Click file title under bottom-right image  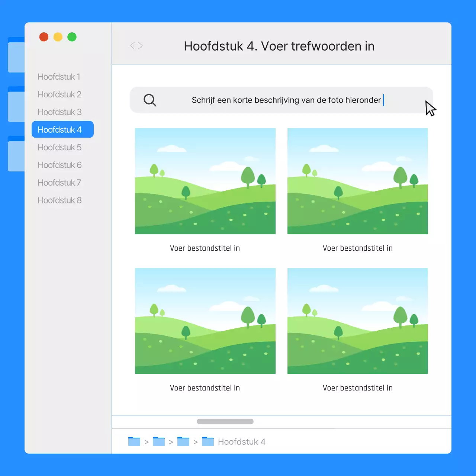coord(357,388)
